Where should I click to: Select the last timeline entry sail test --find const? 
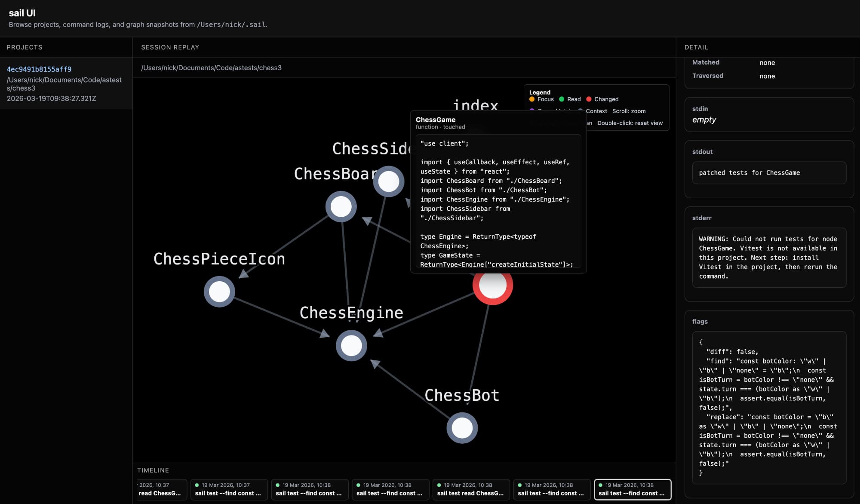pyautogui.click(x=632, y=489)
